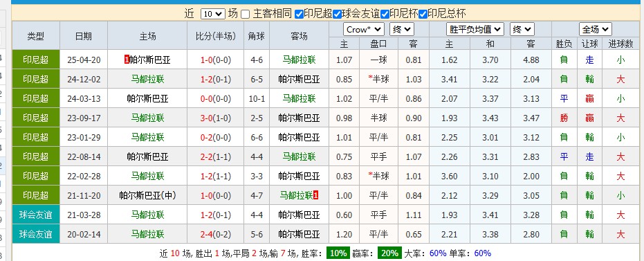
Task: Click the 马都拉联 away team on 25-04-20
Action: click(299, 60)
